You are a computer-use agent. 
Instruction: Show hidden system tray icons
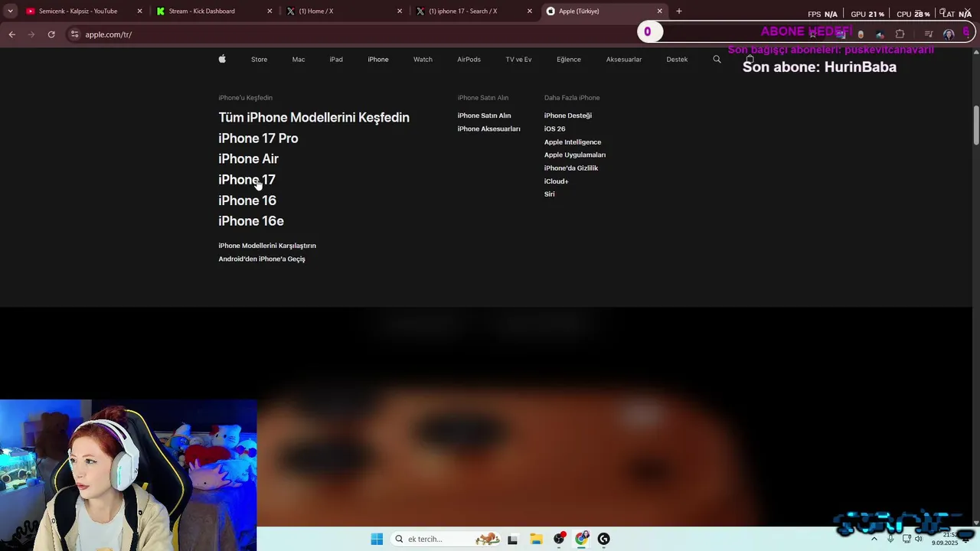[874, 539]
